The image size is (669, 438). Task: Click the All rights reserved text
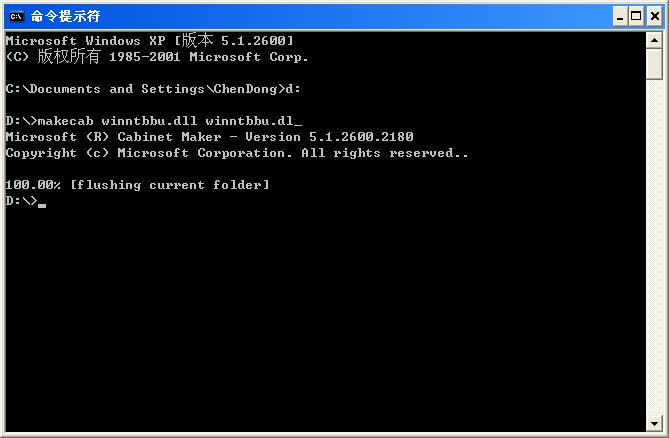pos(384,153)
